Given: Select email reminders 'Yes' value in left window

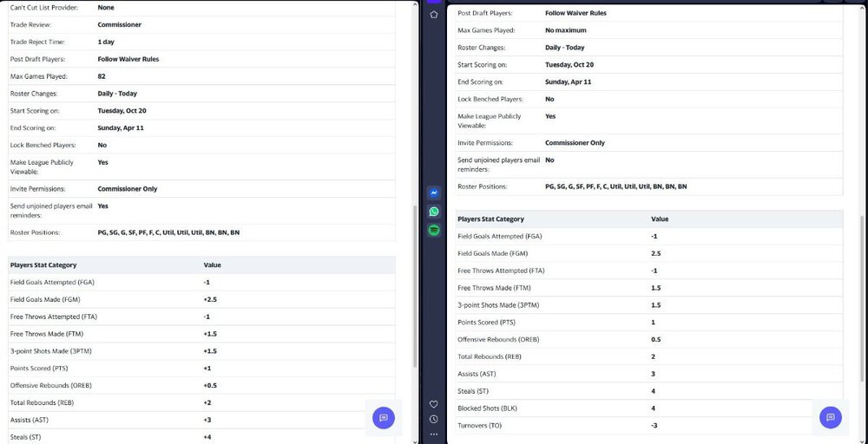Looking at the screenshot, I should point(103,206).
